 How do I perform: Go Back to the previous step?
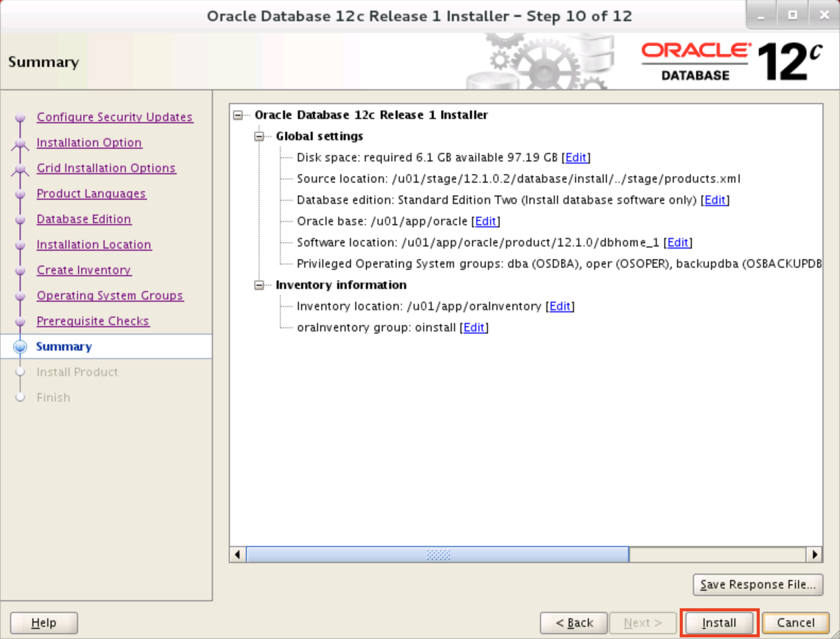point(574,623)
